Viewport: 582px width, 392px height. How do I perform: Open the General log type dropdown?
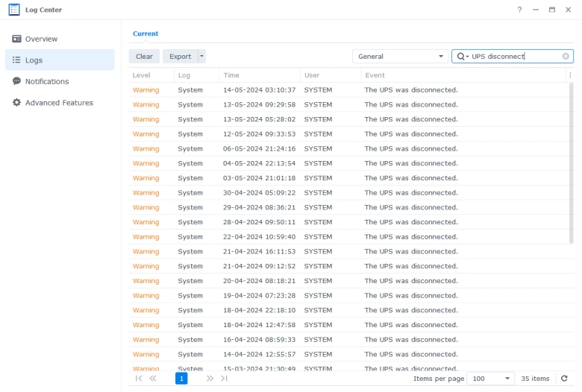click(x=399, y=57)
